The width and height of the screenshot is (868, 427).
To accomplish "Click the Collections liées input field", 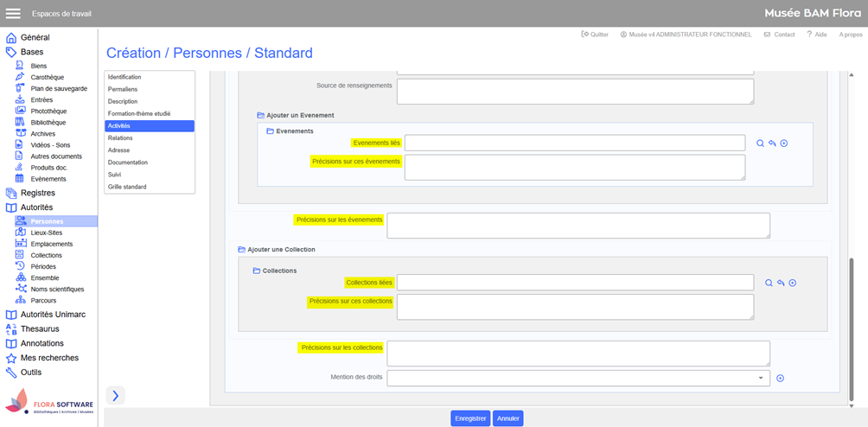I will tap(575, 283).
